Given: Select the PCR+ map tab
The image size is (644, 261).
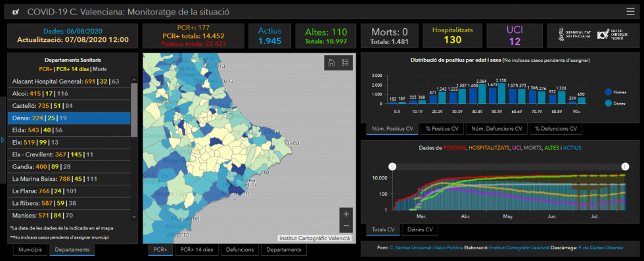Looking at the screenshot, I should click(x=160, y=249).
